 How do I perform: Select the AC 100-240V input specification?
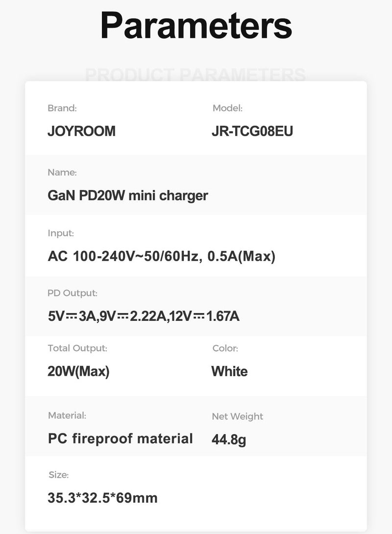click(x=161, y=256)
